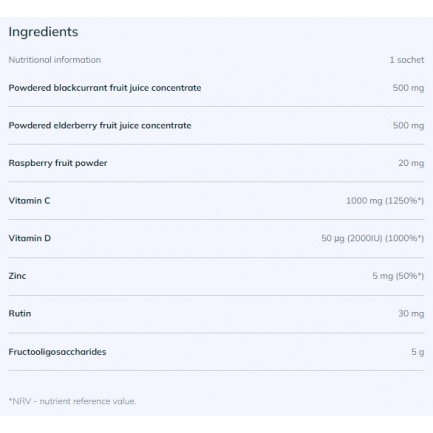433x433 pixels.
Task: Click the Ingredients heading
Action: tap(43, 32)
